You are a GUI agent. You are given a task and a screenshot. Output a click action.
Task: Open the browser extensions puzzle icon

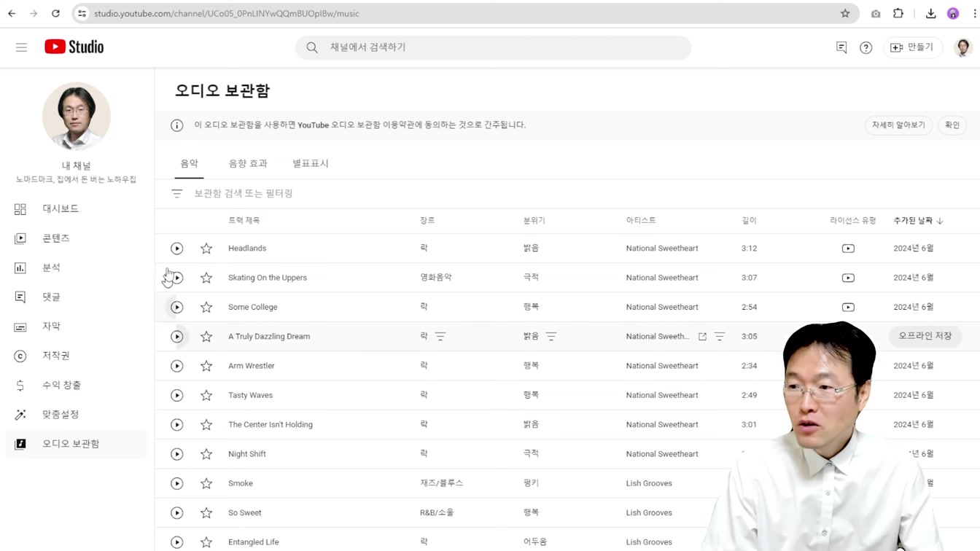(x=898, y=13)
